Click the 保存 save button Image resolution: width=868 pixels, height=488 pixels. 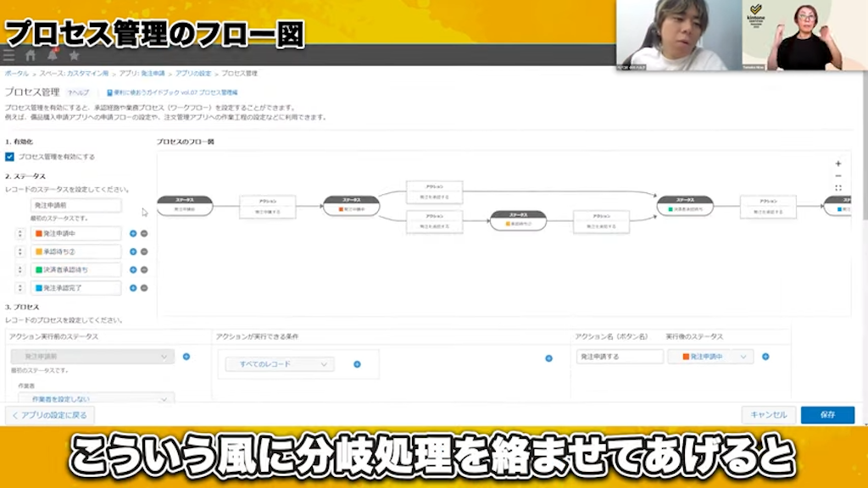[x=828, y=415]
